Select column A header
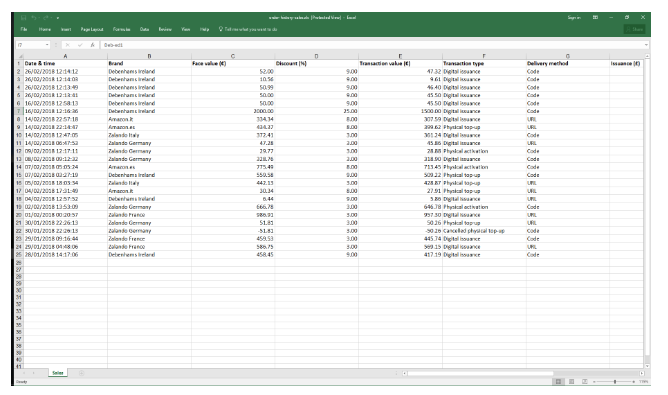This screenshot has width=668, height=395. coord(65,56)
